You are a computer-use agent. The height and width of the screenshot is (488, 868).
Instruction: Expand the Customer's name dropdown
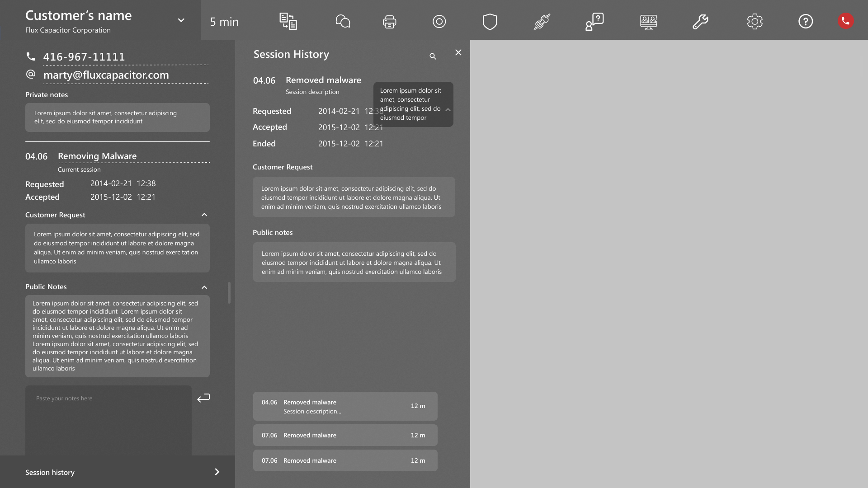(181, 20)
